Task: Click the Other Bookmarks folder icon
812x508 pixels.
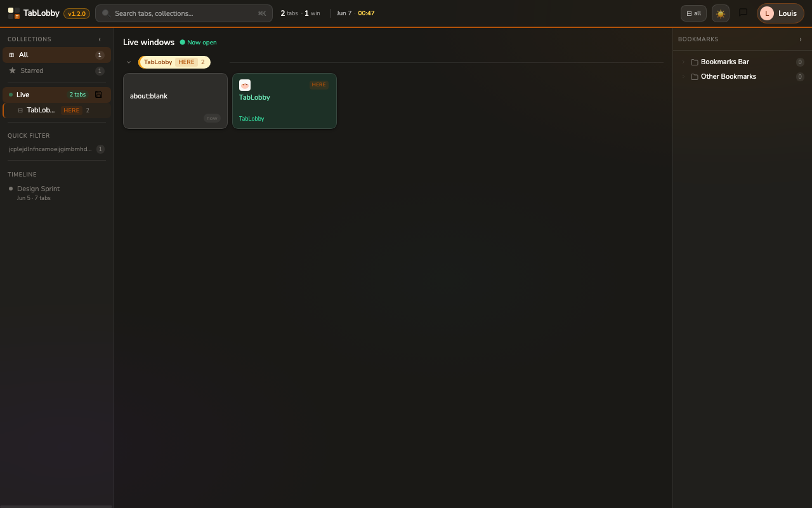Action: pyautogui.click(x=695, y=77)
